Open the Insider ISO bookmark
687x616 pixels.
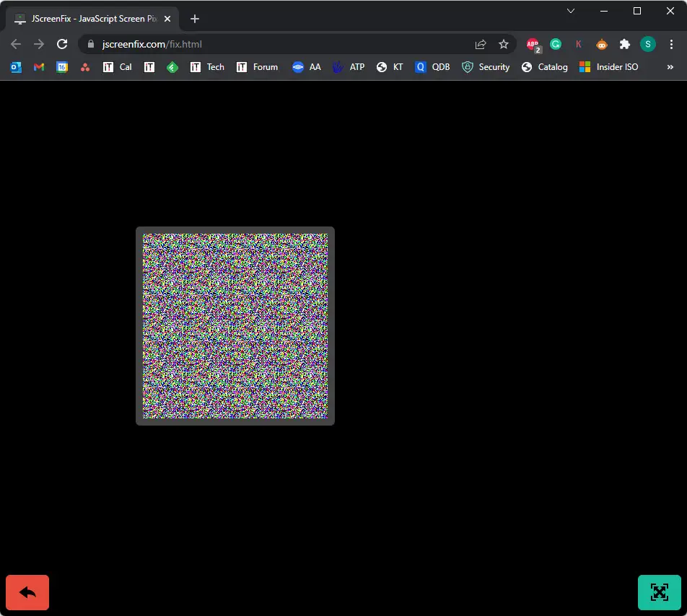(608, 67)
